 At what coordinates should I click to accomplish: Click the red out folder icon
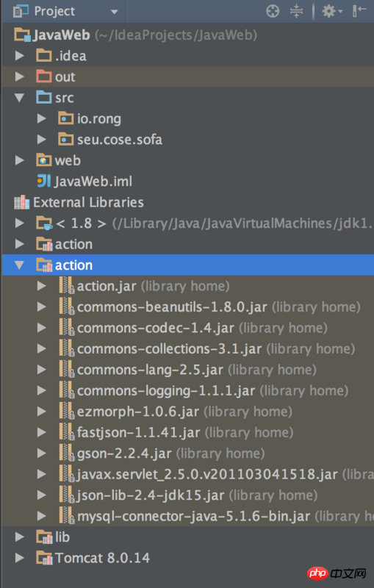click(44, 76)
